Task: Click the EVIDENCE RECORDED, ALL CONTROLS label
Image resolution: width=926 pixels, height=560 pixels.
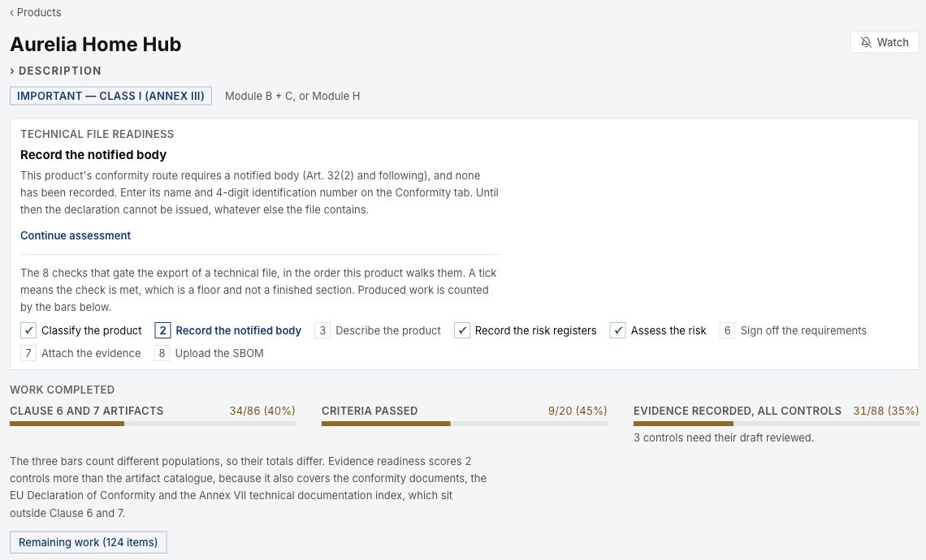Action: click(737, 411)
